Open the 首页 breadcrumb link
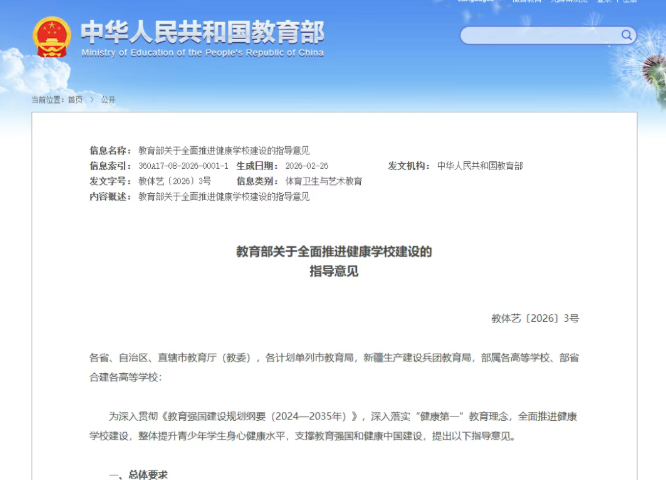The height and width of the screenshot is (480, 666). (x=75, y=100)
